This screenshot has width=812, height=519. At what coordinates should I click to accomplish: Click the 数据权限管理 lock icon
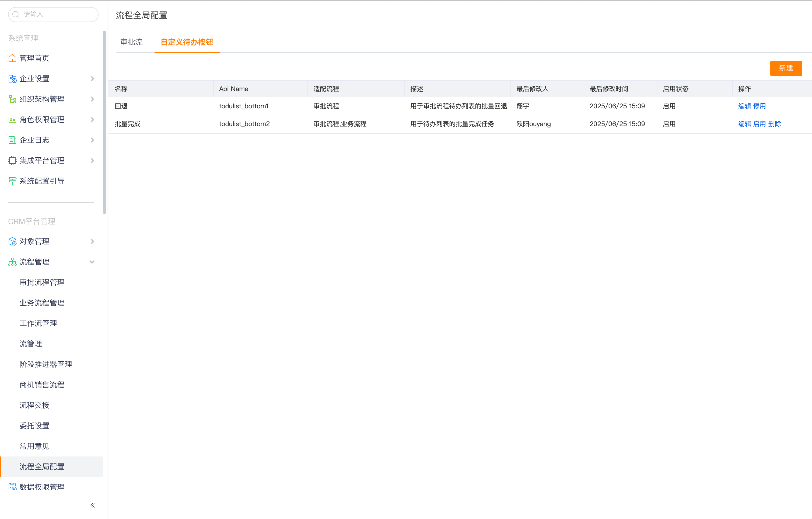click(x=12, y=487)
